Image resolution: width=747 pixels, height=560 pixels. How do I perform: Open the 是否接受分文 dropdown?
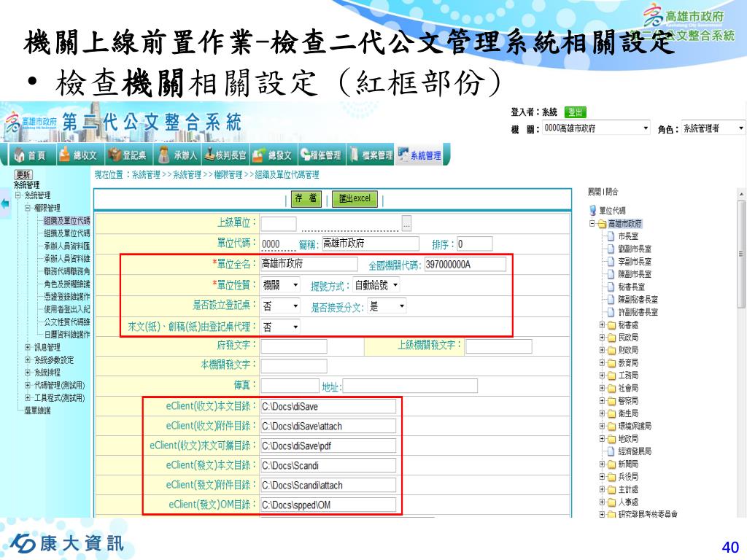coord(387,306)
